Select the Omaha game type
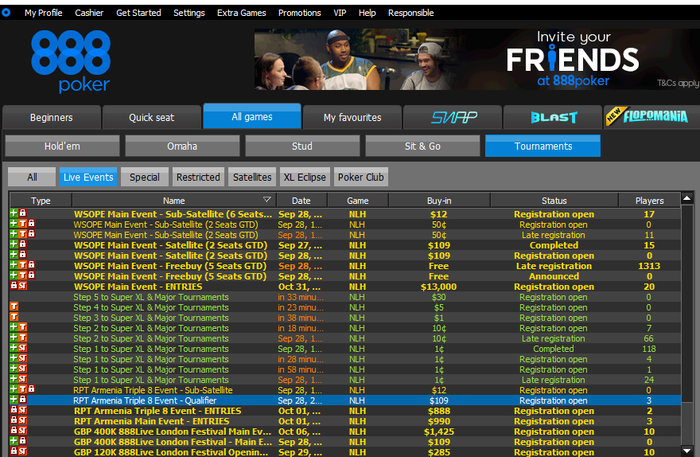 click(182, 146)
